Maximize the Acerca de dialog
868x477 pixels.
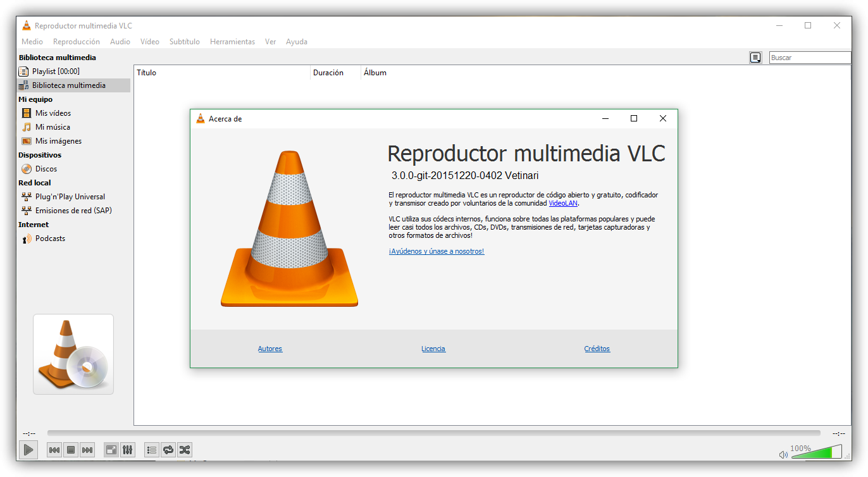pyautogui.click(x=634, y=119)
